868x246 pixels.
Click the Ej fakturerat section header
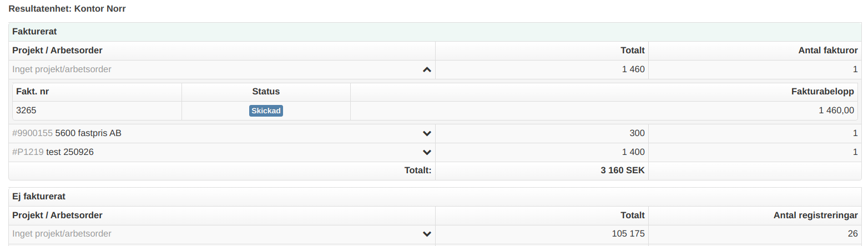[x=40, y=196]
